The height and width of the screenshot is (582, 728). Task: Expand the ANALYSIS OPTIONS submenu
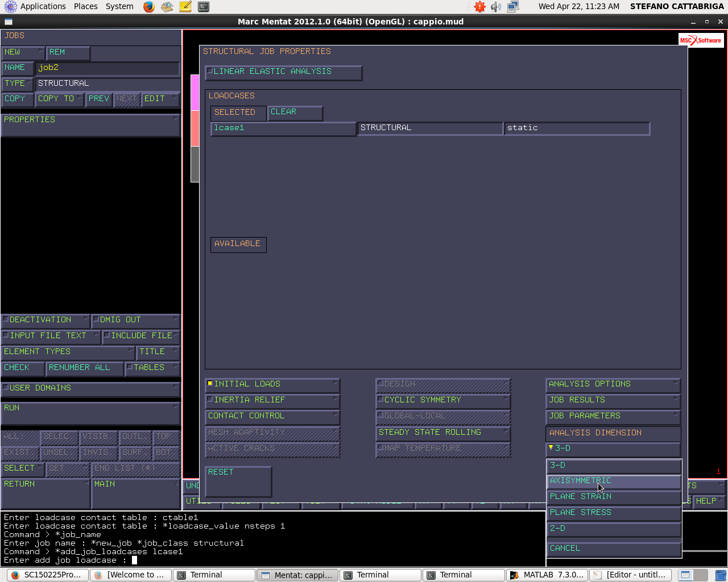point(613,385)
